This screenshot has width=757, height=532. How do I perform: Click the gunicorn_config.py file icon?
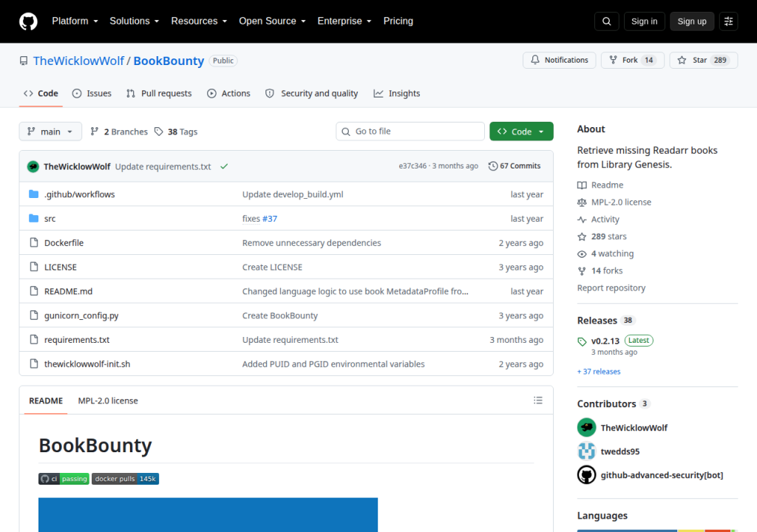pos(34,316)
